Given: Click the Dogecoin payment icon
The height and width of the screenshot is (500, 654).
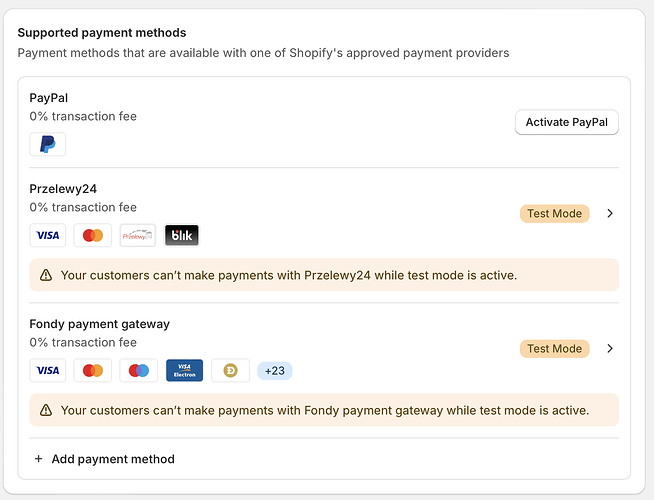Looking at the screenshot, I should [x=230, y=370].
